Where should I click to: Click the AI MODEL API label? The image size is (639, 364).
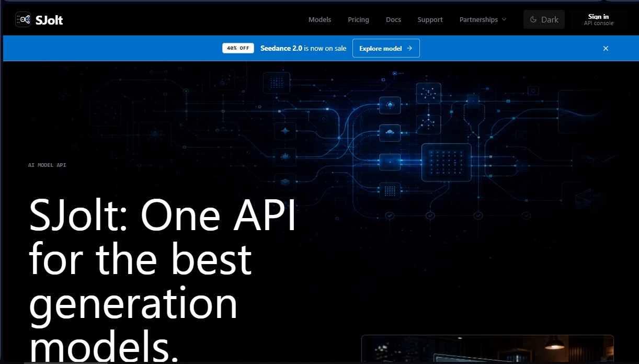[47, 165]
